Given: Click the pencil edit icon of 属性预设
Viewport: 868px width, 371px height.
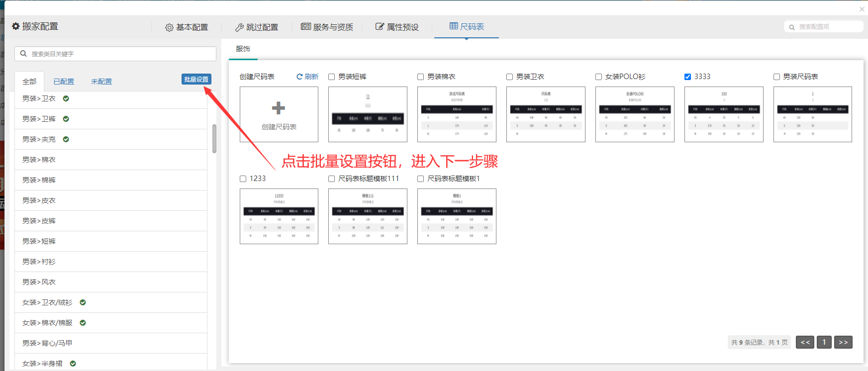Looking at the screenshot, I should click(380, 27).
